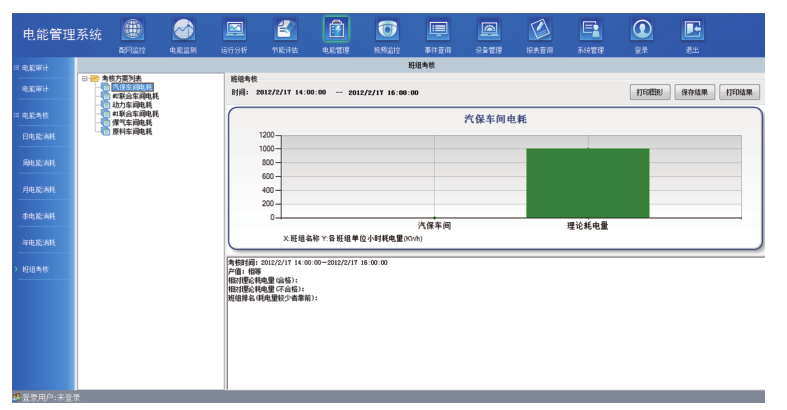This screenshot has width=787, height=410.
Task: Open 报表查询 from the toolbar
Action: click(540, 31)
